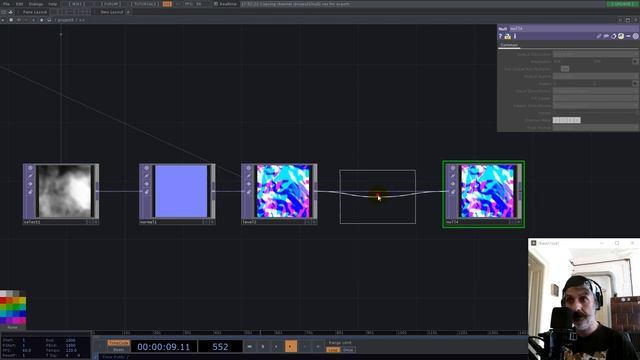Screen dimensions: 640x360
Task: Click the round icon at far right of parameter header
Action: point(636,36)
